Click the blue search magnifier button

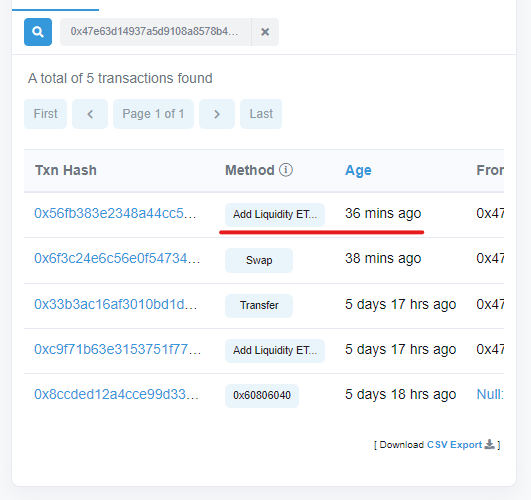click(x=38, y=32)
